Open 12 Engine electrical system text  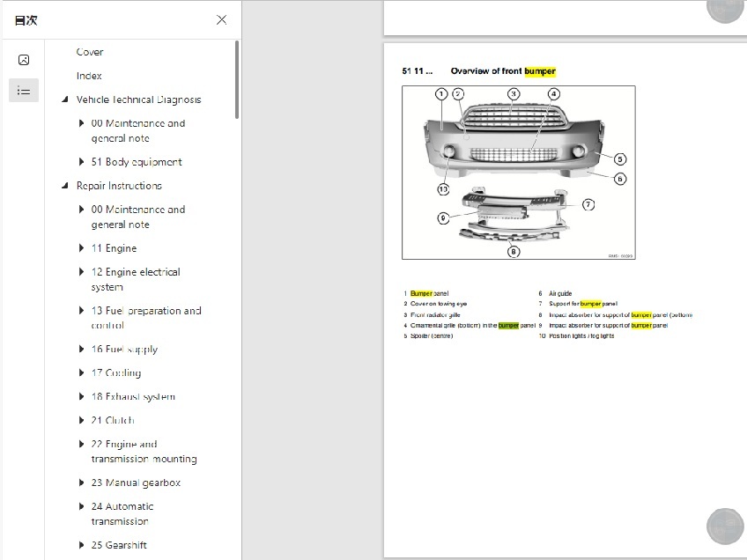pos(136,279)
